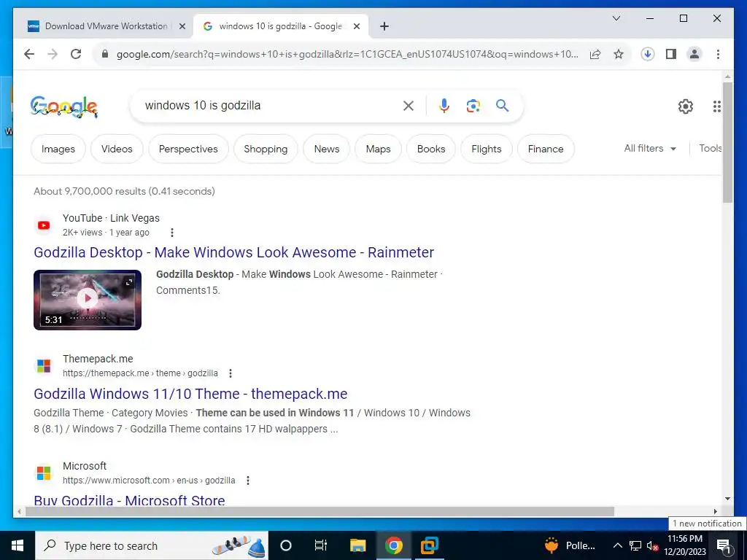Viewport: 747px width, 560px height.
Task: Open the Tools search option
Action: (711, 148)
